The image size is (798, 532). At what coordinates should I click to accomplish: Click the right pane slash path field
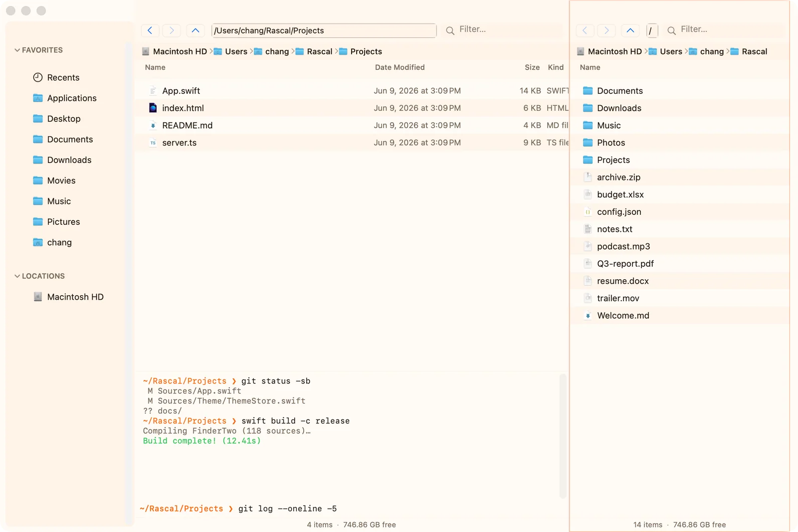652,30
